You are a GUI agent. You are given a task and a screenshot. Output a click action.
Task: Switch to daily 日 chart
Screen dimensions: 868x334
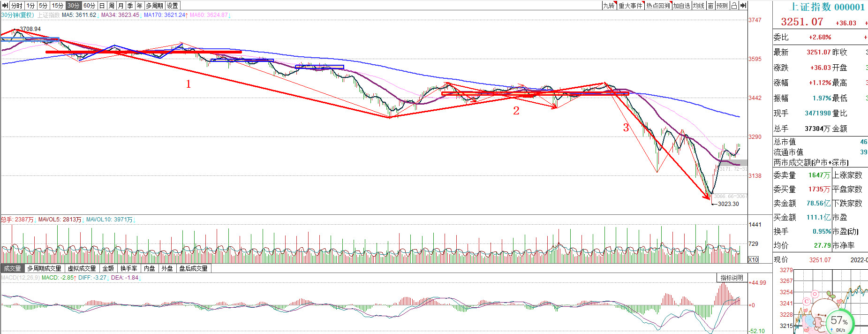click(102, 6)
